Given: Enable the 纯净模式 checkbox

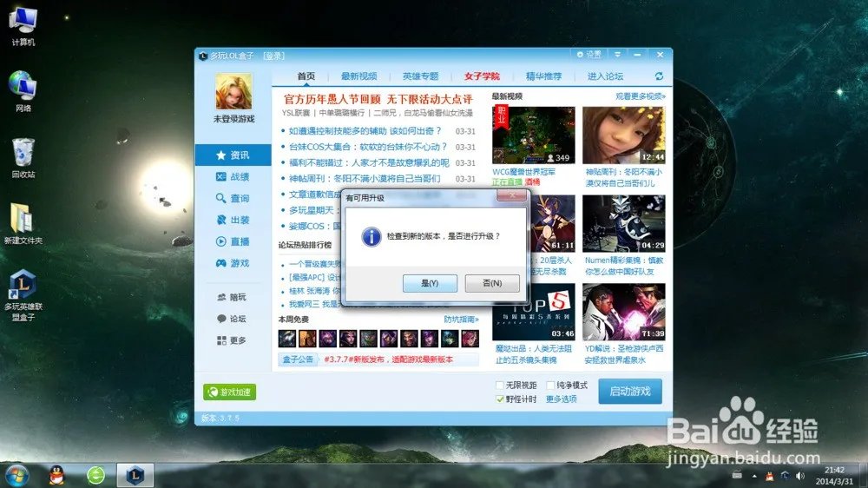Looking at the screenshot, I should (551, 385).
